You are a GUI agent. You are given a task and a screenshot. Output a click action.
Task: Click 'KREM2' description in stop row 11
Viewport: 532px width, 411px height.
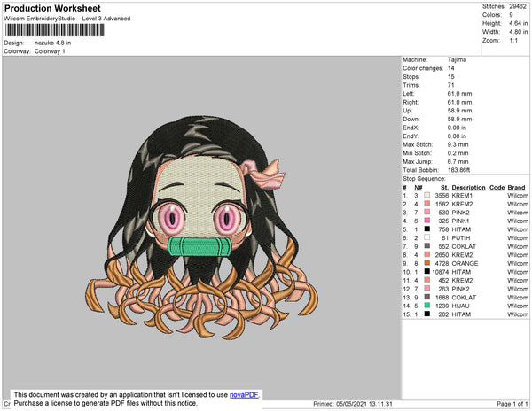[462, 280]
